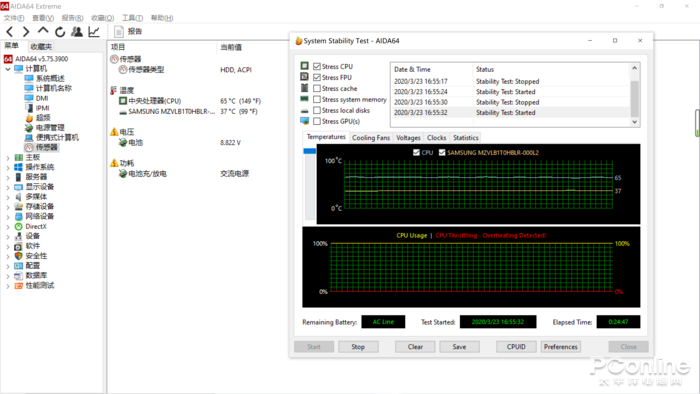Click the forward navigation arrow icon
The image size is (700, 394).
[x=26, y=32]
